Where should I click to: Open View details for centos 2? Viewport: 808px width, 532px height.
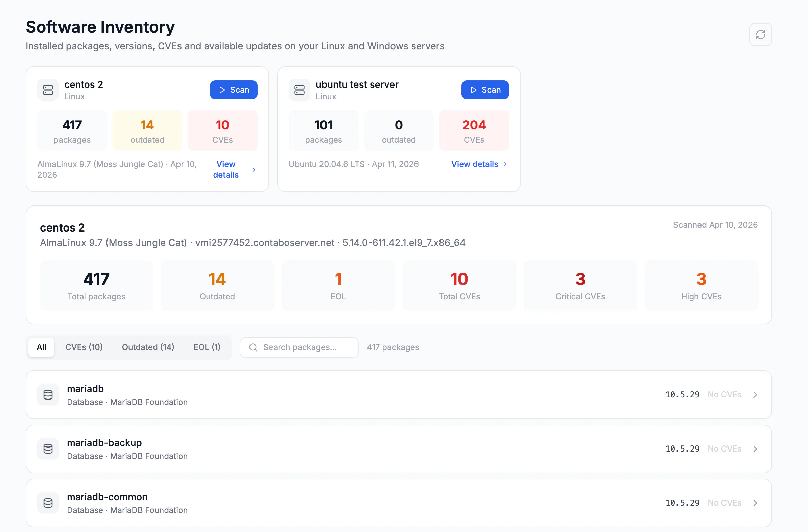[234, 169]
